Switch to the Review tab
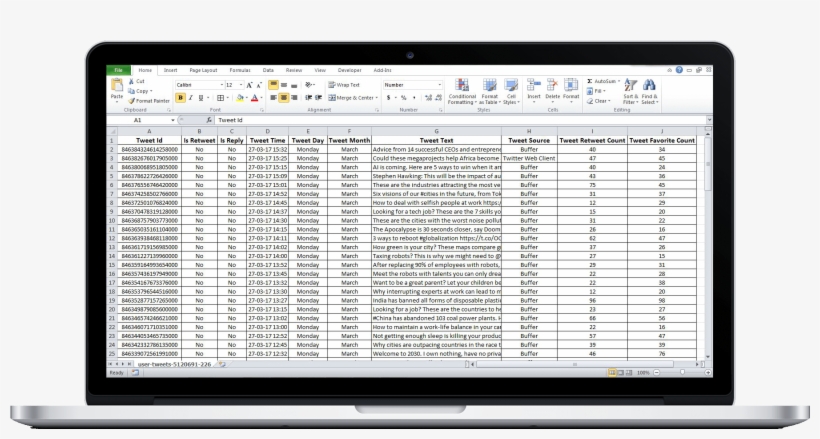The height and width of the screenshot is (439, 820). pyautogui.click(x=294, y=70)
